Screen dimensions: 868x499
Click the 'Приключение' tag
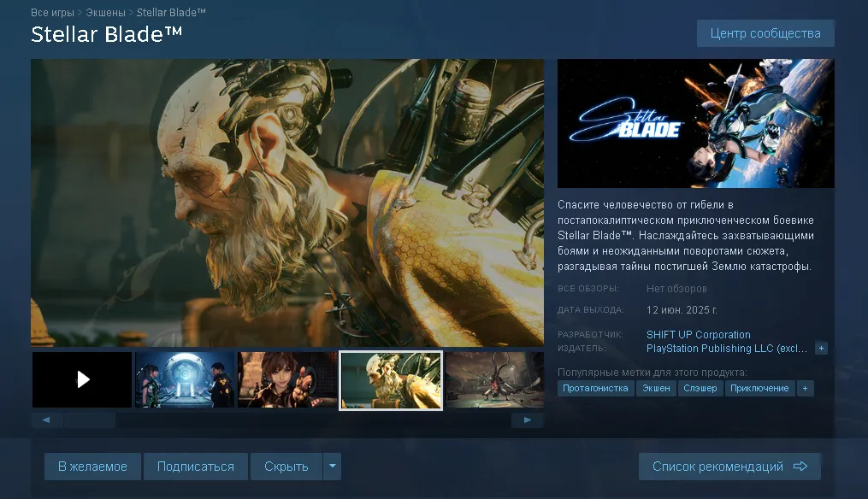[759, 389]
